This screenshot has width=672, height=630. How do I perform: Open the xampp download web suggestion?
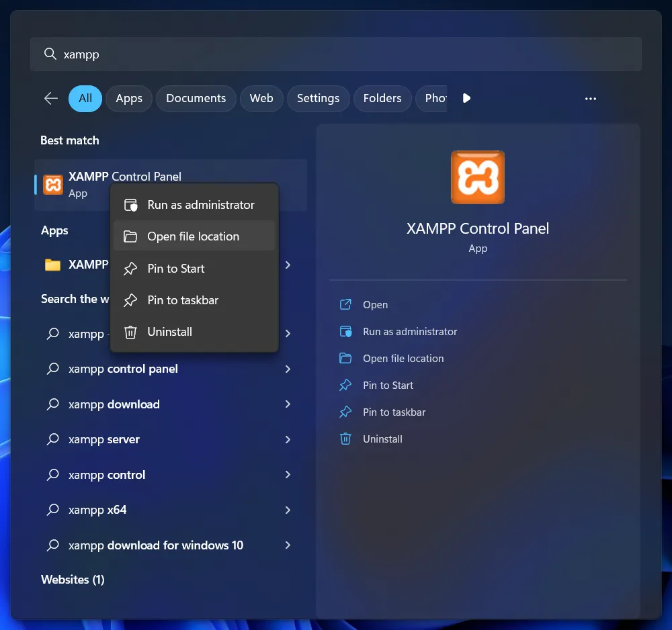170,404
